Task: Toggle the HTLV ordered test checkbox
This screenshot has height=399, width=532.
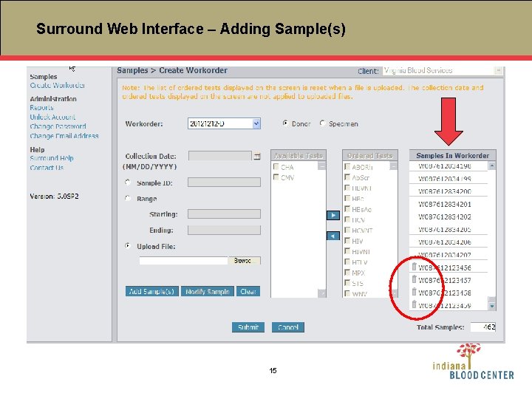Action: [x=347, y=262]
